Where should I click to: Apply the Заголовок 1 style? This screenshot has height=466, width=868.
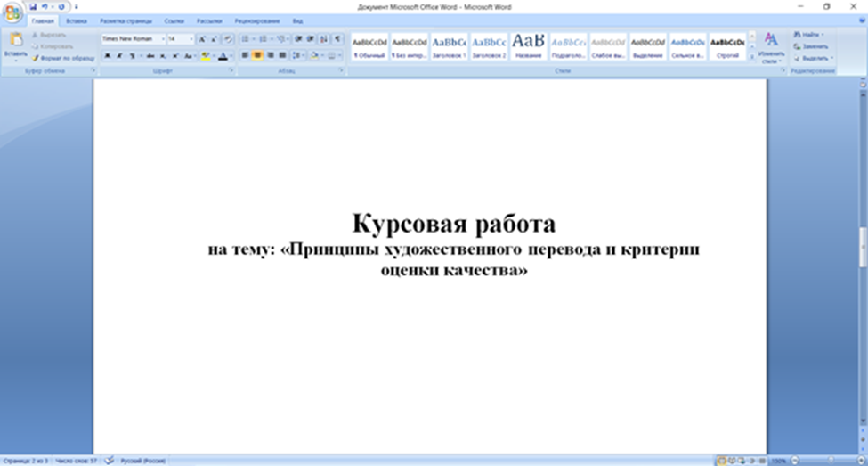point(449,47)
